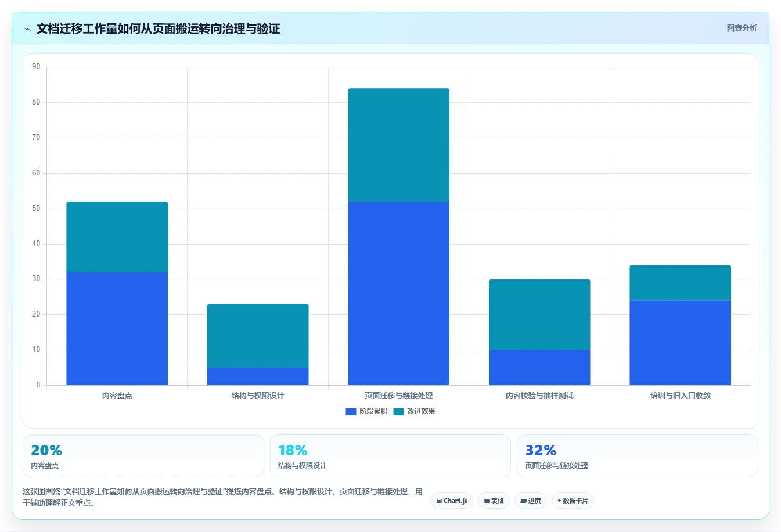Screen dimensions: 781x532
Task: Click the 18% 结构与权限设计 stat card
Action: [390, 456]
